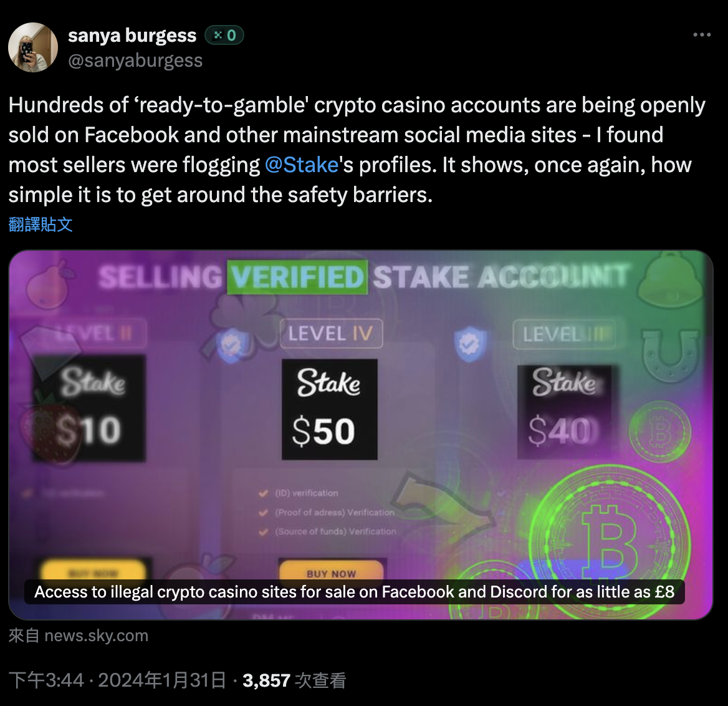Open the @Stake mention link

click(x=302, y=165)
